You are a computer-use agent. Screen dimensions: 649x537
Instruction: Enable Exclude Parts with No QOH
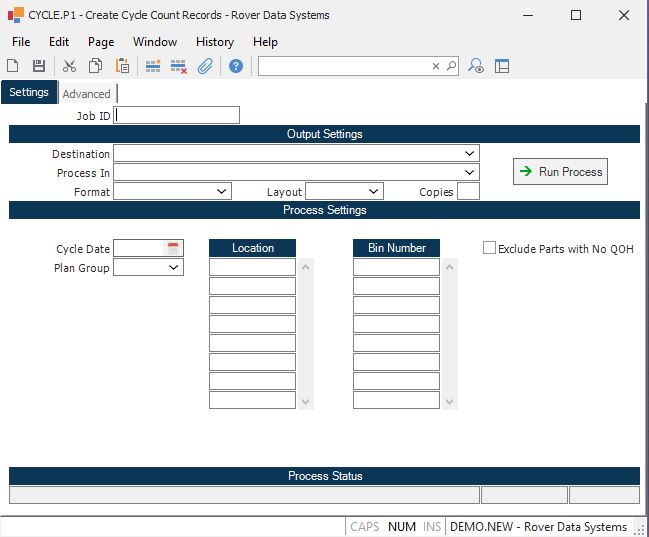[490, 248]
